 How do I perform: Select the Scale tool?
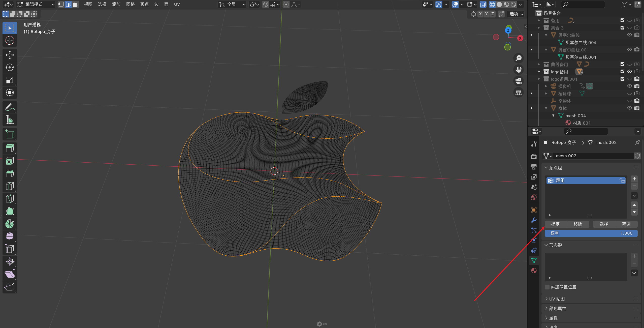pos(10,80)
